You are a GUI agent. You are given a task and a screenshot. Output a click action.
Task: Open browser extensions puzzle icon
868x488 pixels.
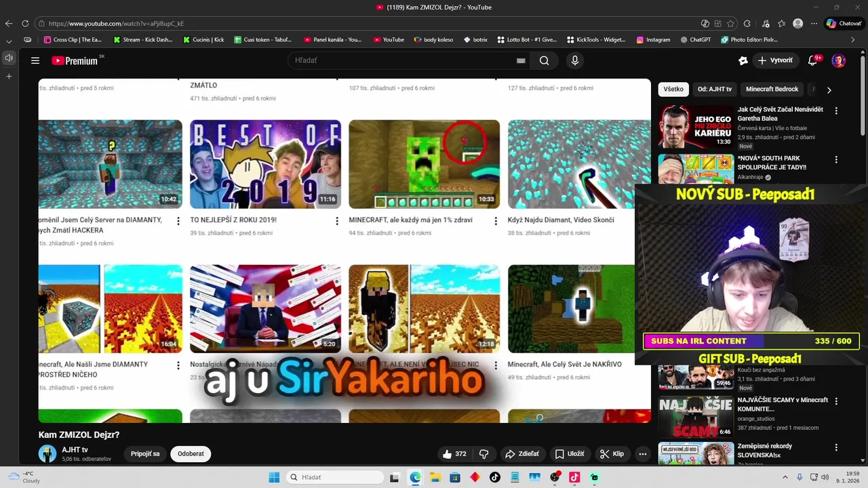(747, 24)
